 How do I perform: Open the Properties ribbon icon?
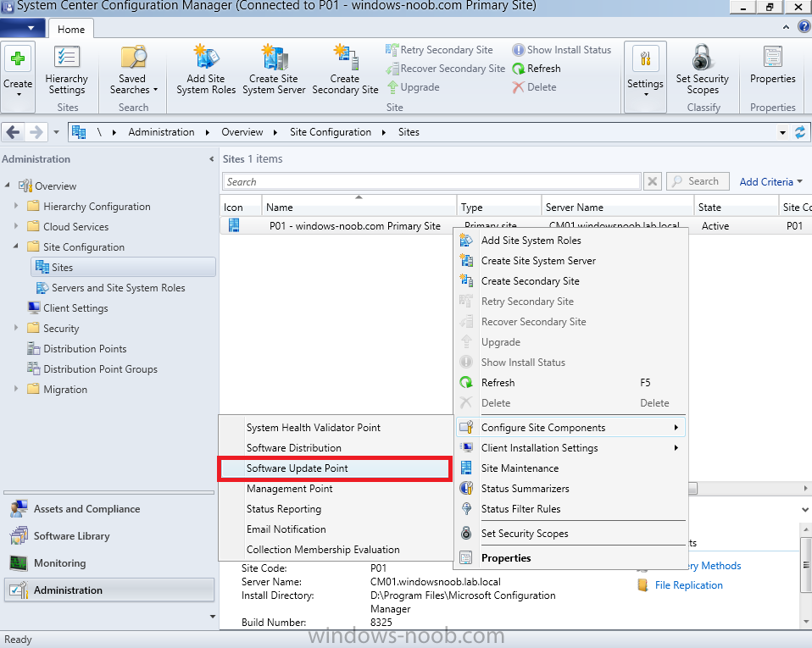click(x=773, y=57)
